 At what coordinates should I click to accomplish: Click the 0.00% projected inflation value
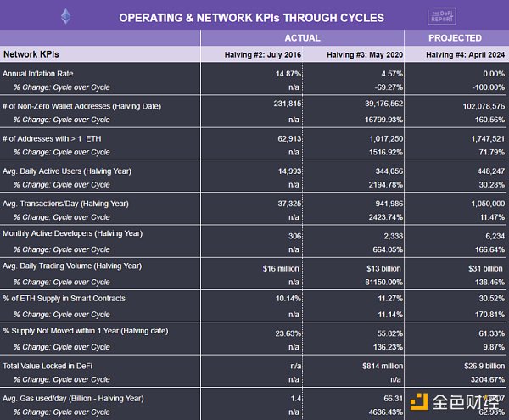[494, 74]
